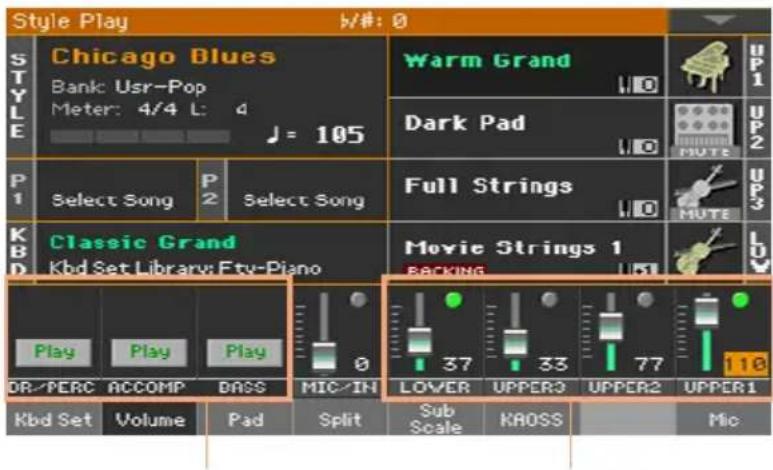Click Select Song for Player 2

304,200
